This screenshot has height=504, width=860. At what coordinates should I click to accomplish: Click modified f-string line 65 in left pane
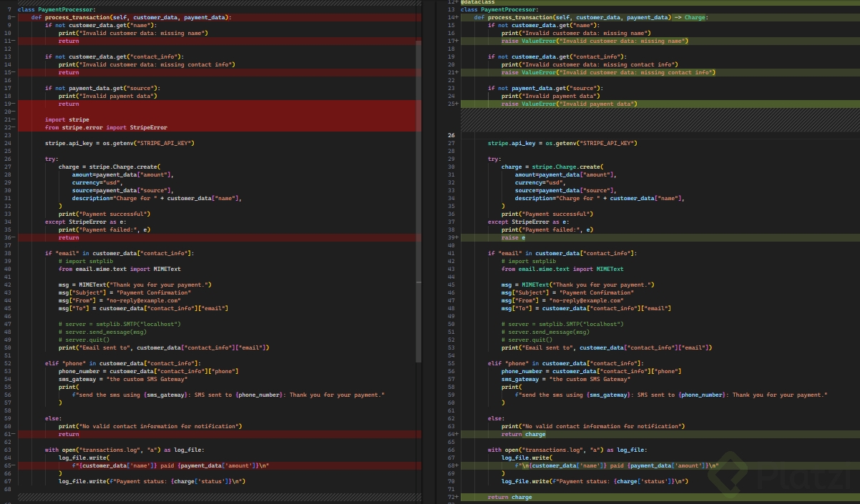tap(170, 465)
